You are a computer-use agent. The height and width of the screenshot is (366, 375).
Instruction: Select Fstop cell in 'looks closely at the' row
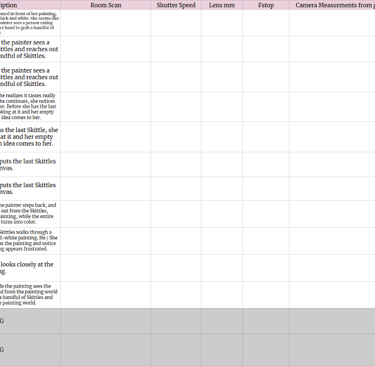tap(266, 268)
